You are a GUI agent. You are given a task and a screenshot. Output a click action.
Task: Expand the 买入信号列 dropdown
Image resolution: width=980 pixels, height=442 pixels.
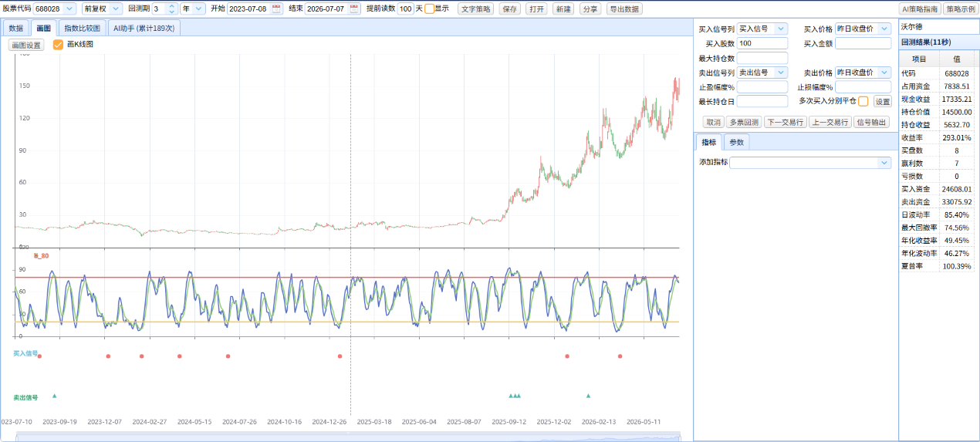pyautogui.click(x=781, y=29)
